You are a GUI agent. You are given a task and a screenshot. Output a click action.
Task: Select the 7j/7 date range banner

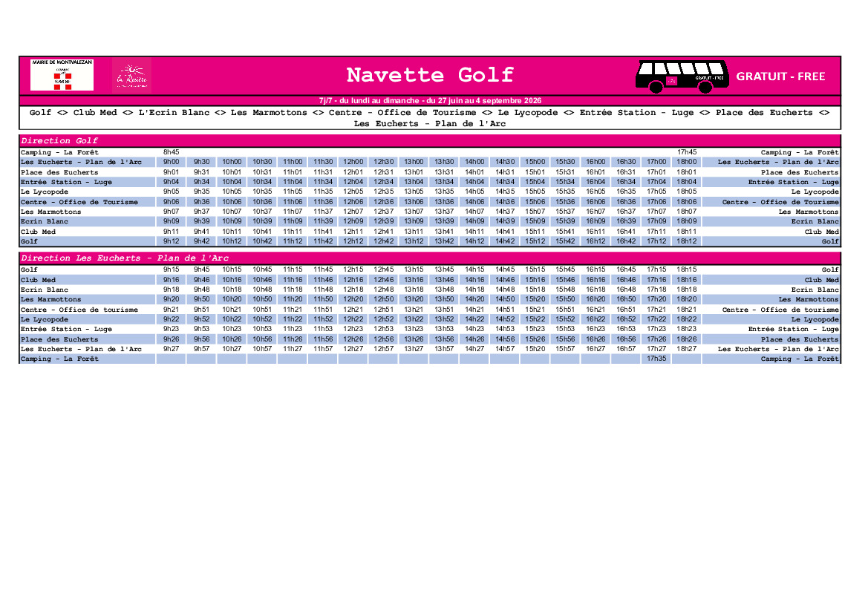[x=430, y=101]
